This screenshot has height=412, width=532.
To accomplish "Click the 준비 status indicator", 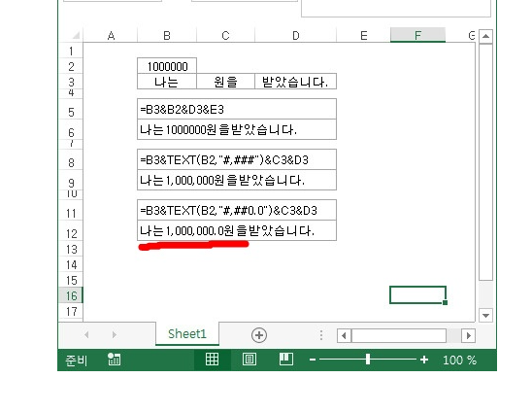I will [77, 360].
